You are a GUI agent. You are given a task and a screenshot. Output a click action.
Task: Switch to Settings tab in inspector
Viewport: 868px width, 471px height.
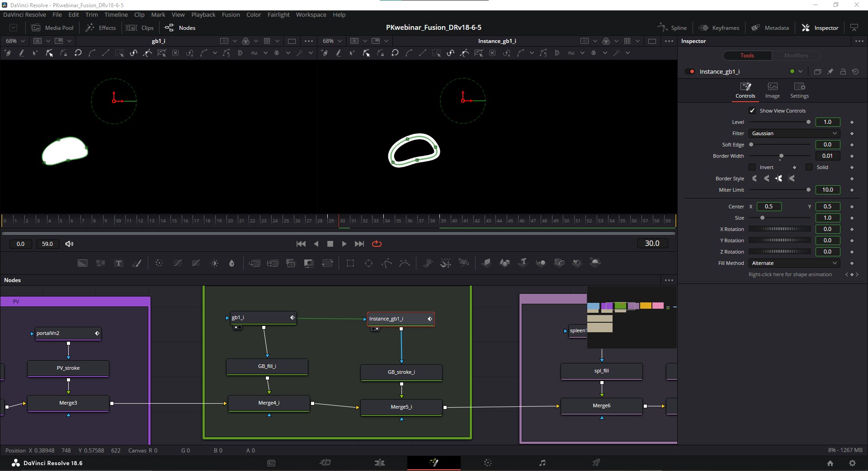pos(799,90)
